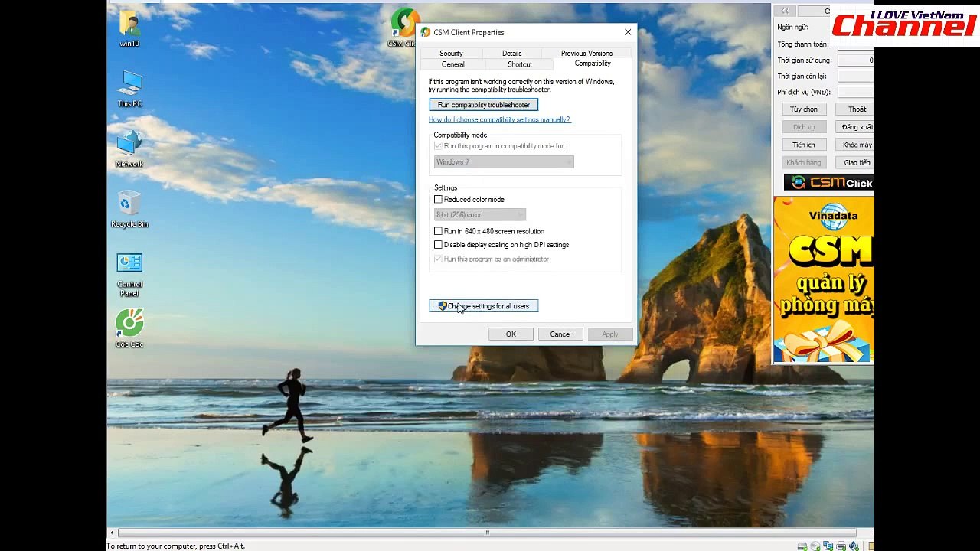Click the Dịch vụ button in CSM panel
980x551 pixels.
click(x=804, y=127)
